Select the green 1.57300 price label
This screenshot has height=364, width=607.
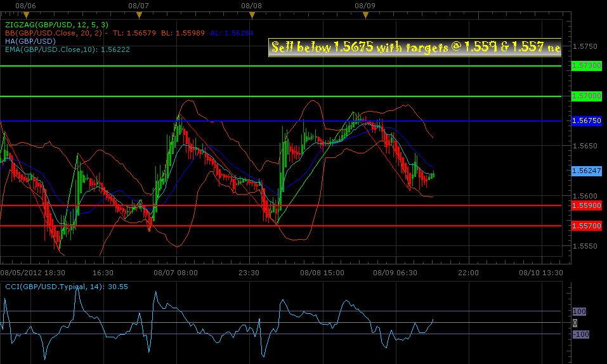587,65
